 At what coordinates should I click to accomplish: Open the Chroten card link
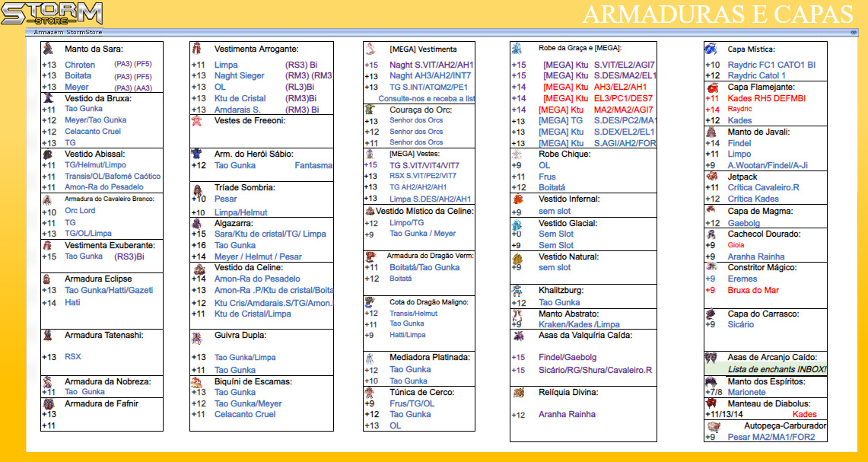click(x=80, y=65)
